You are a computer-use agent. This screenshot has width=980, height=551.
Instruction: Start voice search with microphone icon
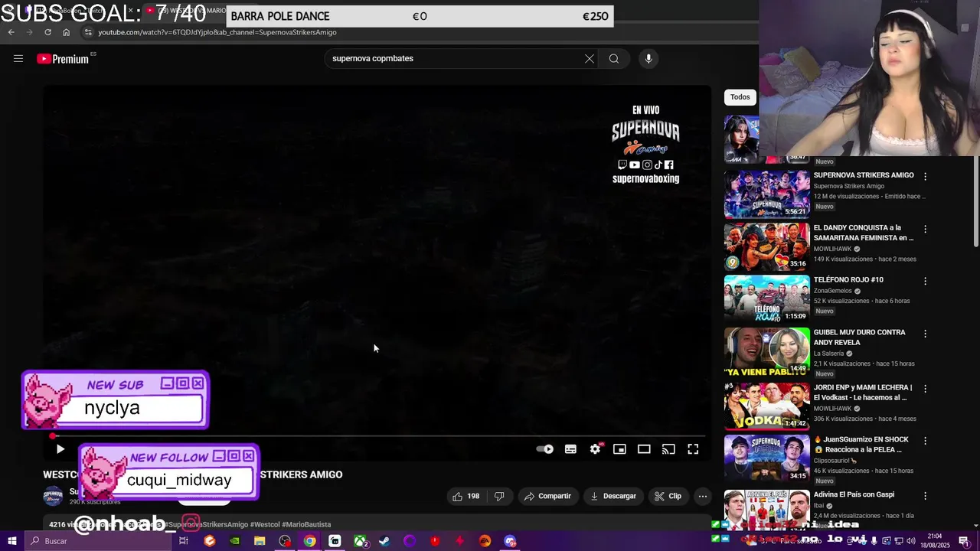tap(648, 59)
